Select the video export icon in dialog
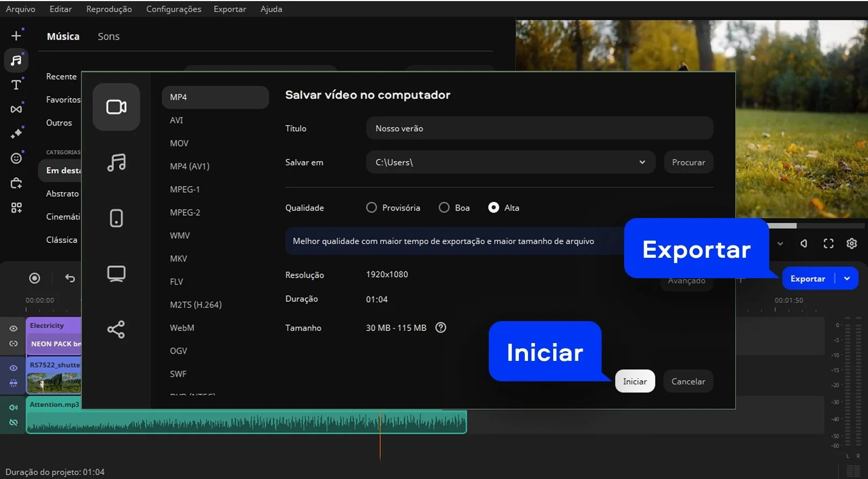Viewport: 868px width, 479px height. (116, 107)
